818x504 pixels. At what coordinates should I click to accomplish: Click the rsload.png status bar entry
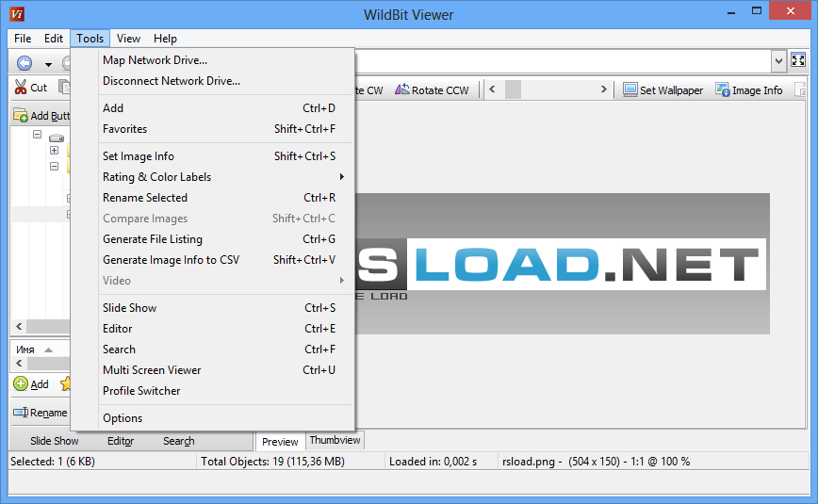tap(596, 462)
